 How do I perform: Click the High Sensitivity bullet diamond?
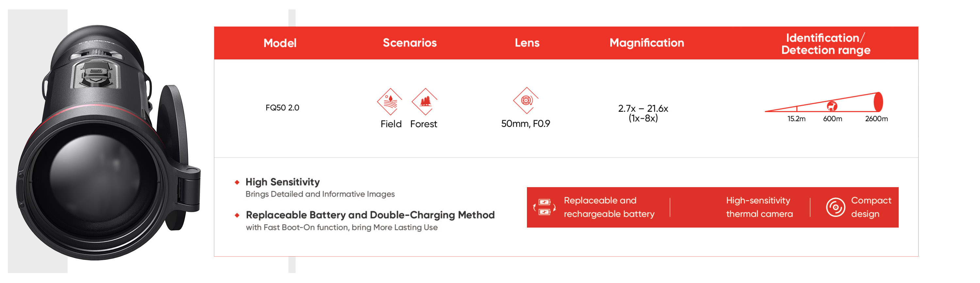point(237,182)
